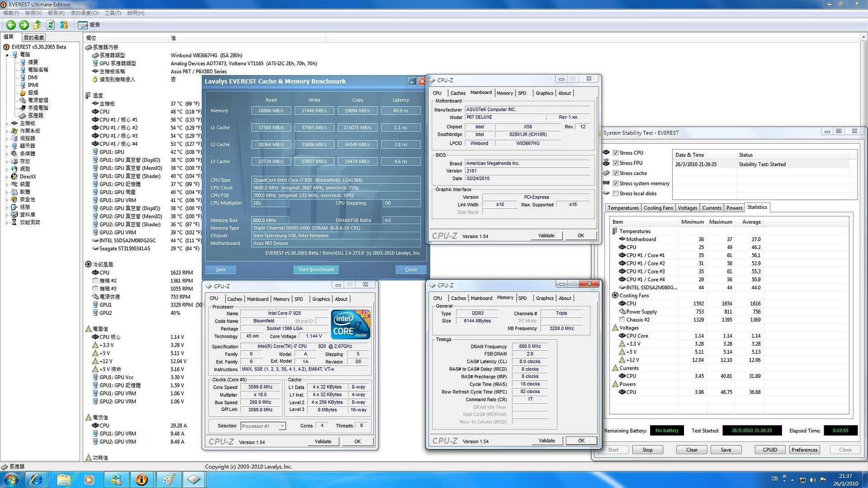Select the DirectX icon in the tree

pyautogui.click(x=14, y=177)
